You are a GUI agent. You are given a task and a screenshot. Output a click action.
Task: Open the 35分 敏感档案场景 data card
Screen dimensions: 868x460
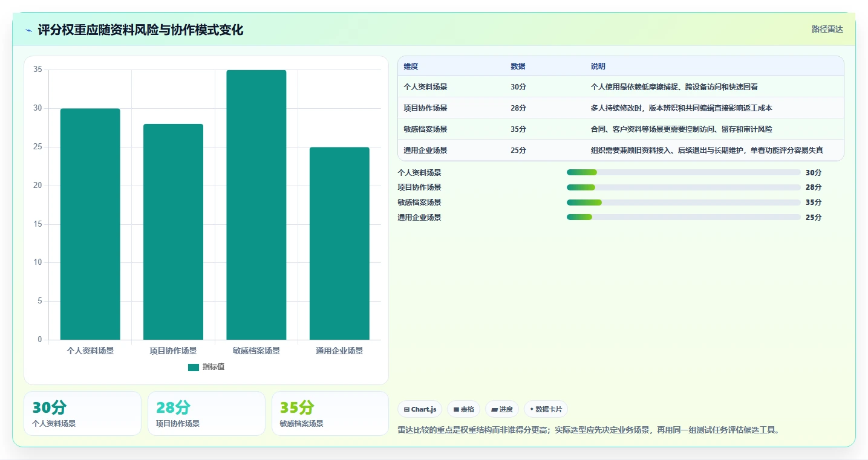330,413
